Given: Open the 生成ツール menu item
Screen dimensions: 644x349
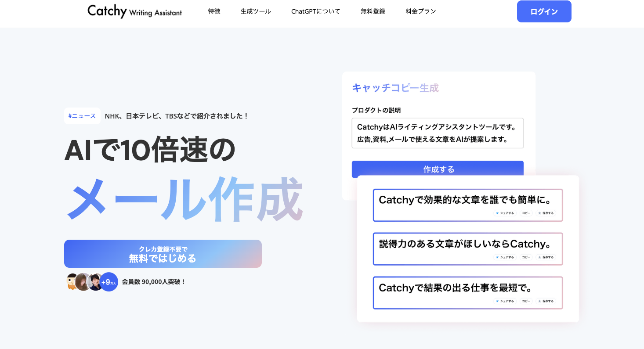Looking at the screenshot, I should point(256,11).
